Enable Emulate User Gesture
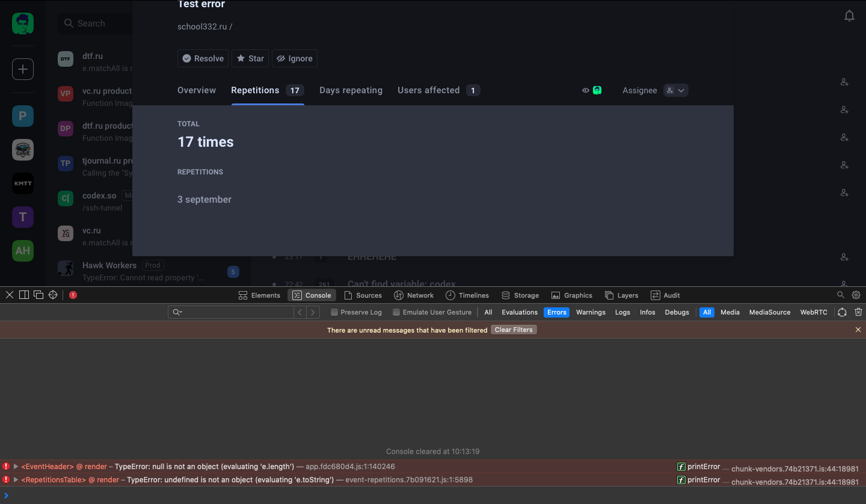Screen dimensions: 866x504 click(x=396, y=312)
